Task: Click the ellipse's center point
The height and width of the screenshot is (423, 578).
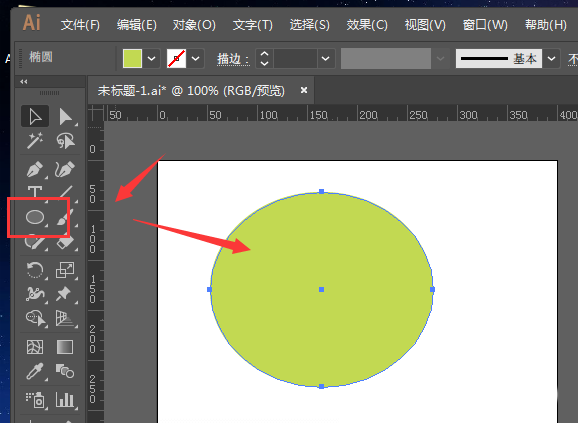Action: click(321, 290)
